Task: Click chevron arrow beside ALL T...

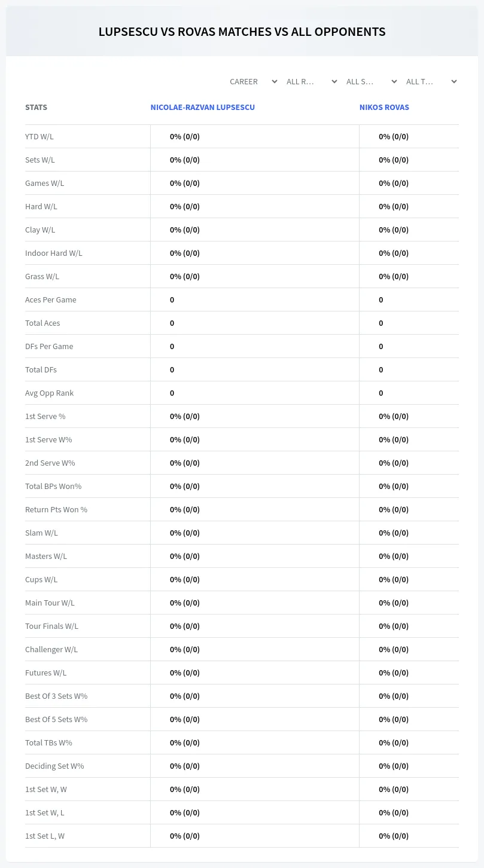Action: pos(454,82)
